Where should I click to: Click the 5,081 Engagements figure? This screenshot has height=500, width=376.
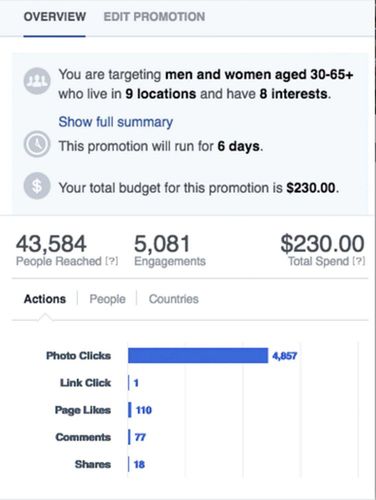point(162,244)
